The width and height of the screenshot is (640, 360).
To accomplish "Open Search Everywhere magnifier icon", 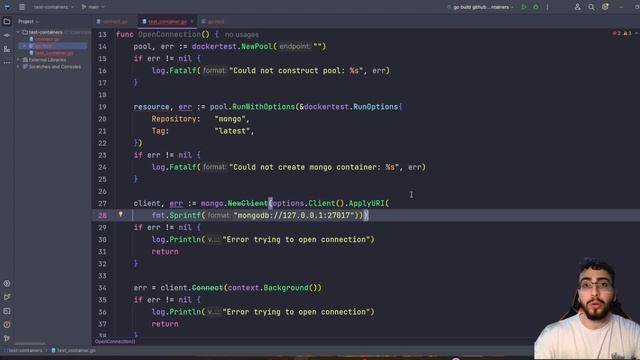I will click(x=591, y=7).
